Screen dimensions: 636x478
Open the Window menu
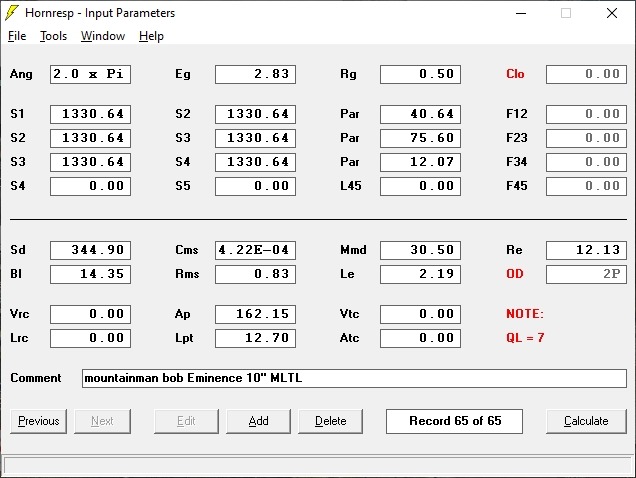click(x=103, y=36)
